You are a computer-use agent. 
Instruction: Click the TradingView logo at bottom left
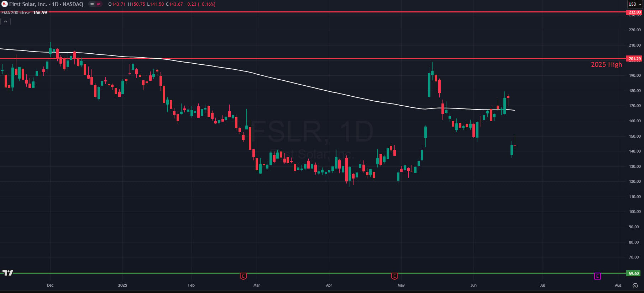tap(7, 273)
